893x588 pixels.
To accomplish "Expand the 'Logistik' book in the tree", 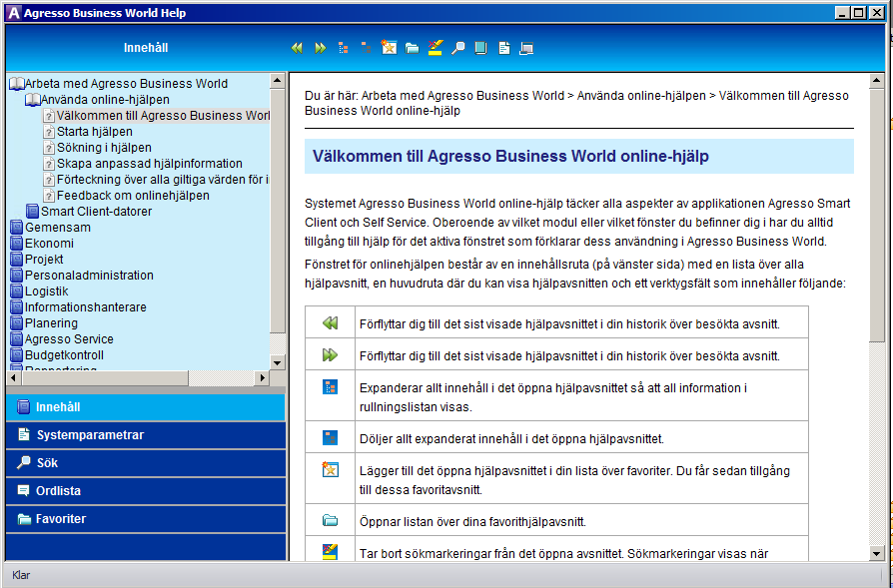I will coord(17,291).
